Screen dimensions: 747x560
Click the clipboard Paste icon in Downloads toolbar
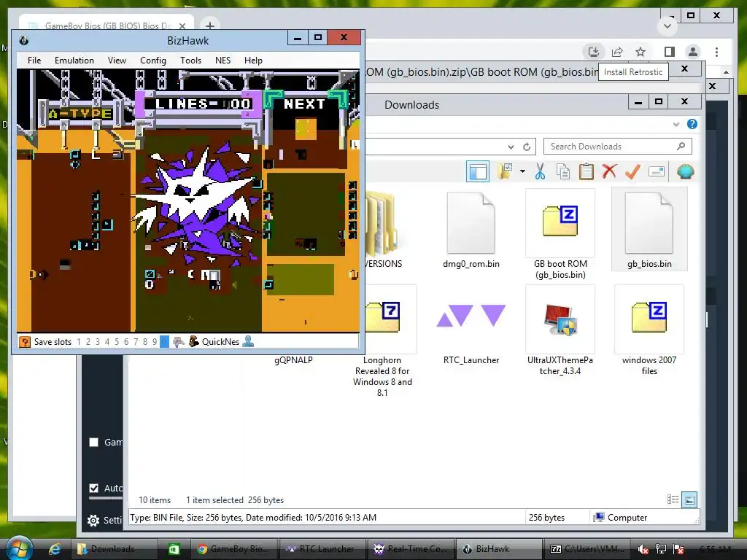coord(586,171)
